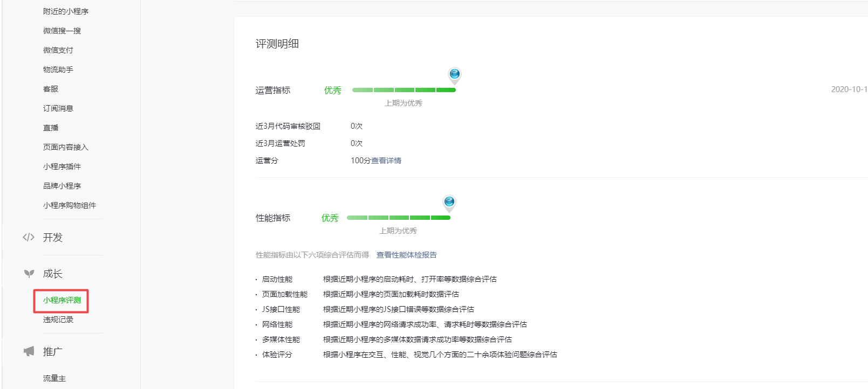Click 上期为优秀 under 性能指标 bar
This screenshot has height=389, width=868.
pos(398,231)
